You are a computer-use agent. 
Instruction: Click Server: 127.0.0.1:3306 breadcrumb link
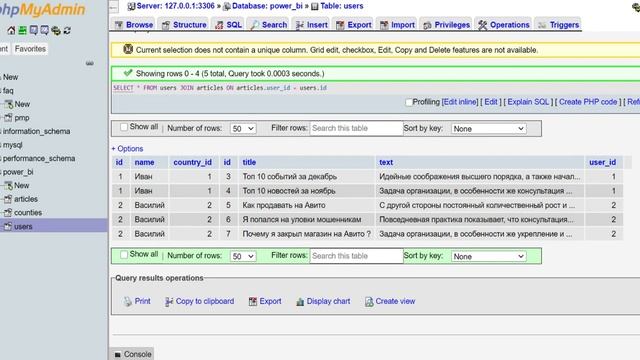coord(176,6)
